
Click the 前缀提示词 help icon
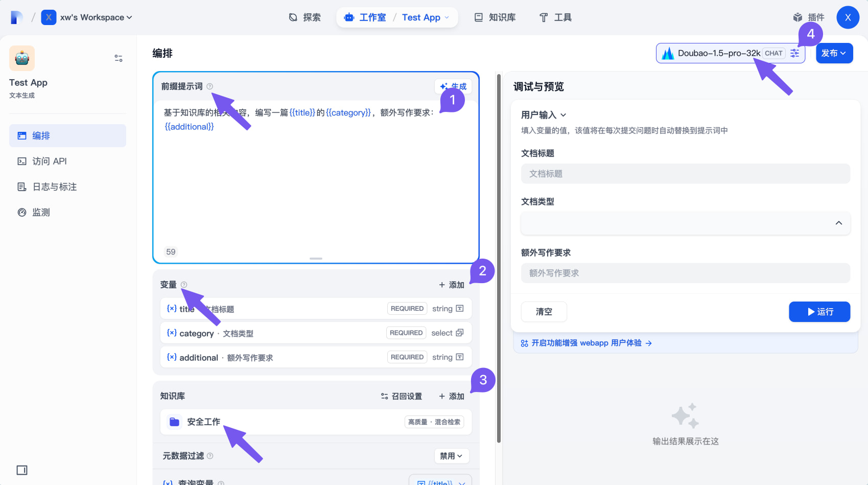[209, 86]
